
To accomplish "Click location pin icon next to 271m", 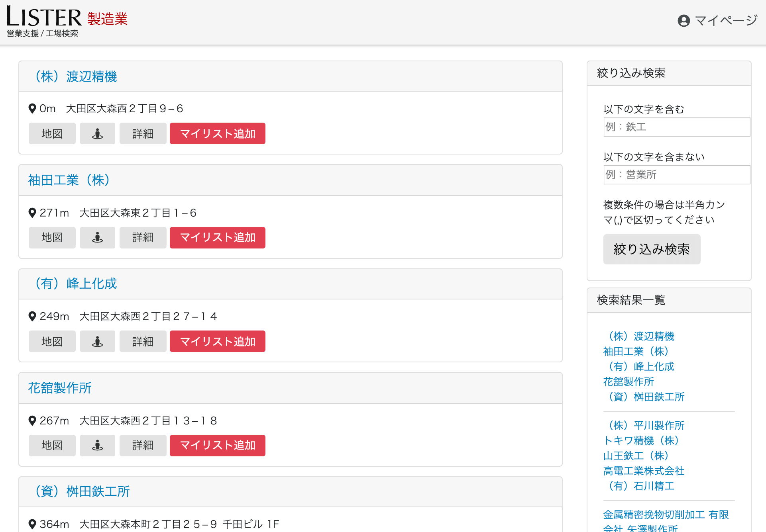I will 33,213.
